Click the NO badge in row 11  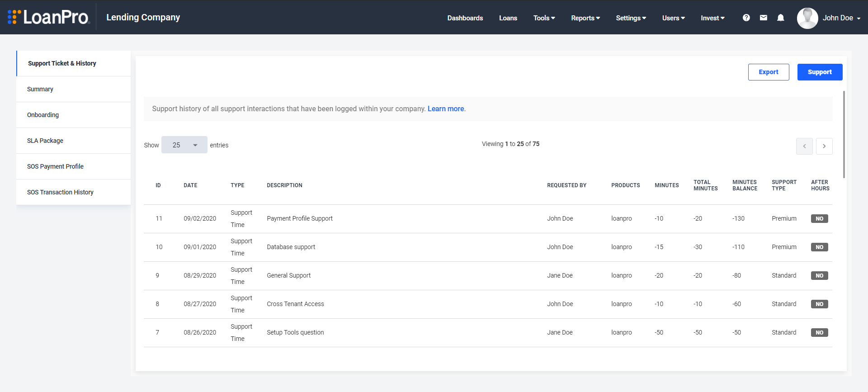click(x=820, y=218)
